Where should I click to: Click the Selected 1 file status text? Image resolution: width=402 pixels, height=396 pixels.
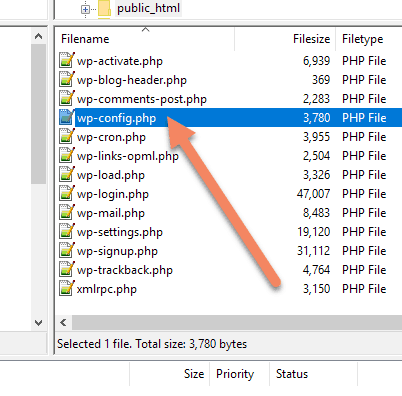point(152,344)
